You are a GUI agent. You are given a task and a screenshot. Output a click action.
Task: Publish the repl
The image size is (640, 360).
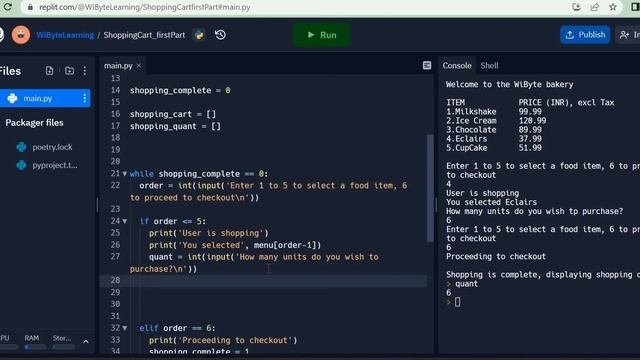click(585, 35)
